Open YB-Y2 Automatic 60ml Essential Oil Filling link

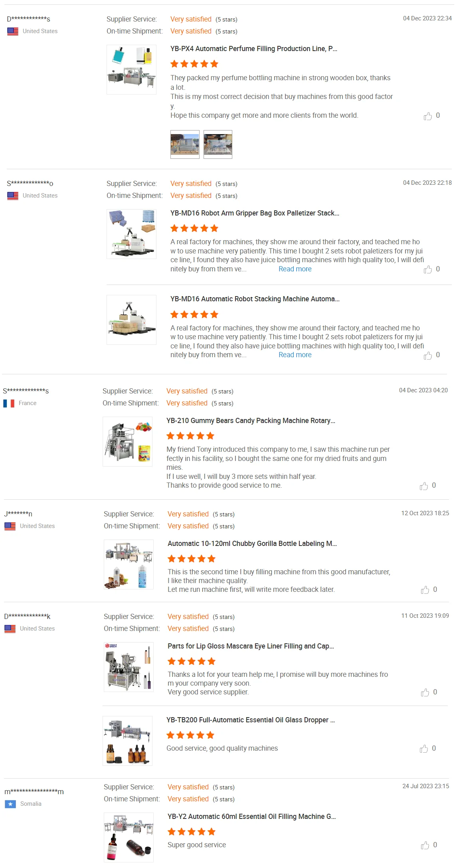[251, 817]
